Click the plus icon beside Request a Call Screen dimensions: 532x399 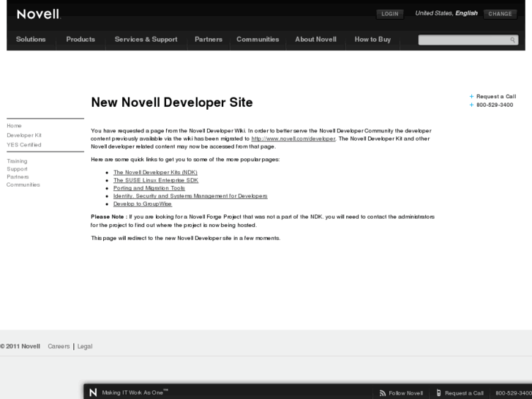click(x=471, y=97)
